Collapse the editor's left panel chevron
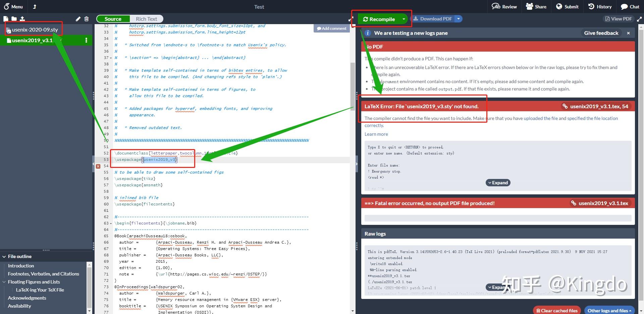Image resolution: width=644 pixels, height=314 pixels. pos(93,164)
